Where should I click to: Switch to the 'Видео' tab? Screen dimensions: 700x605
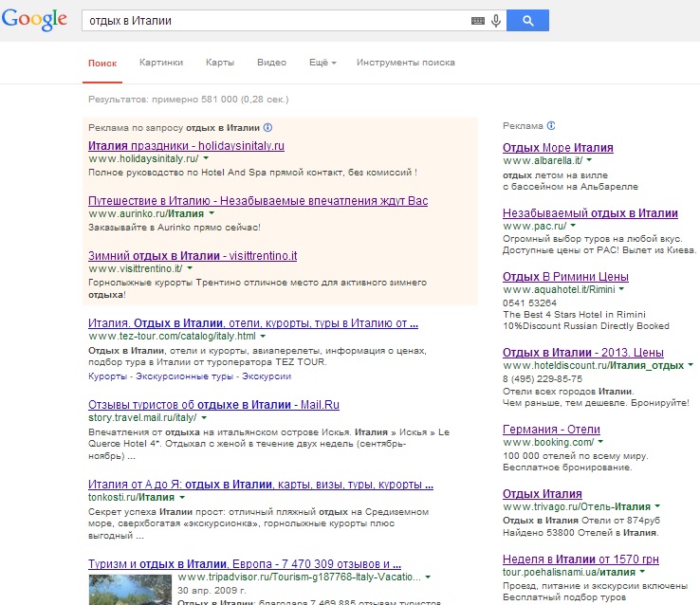271,63
